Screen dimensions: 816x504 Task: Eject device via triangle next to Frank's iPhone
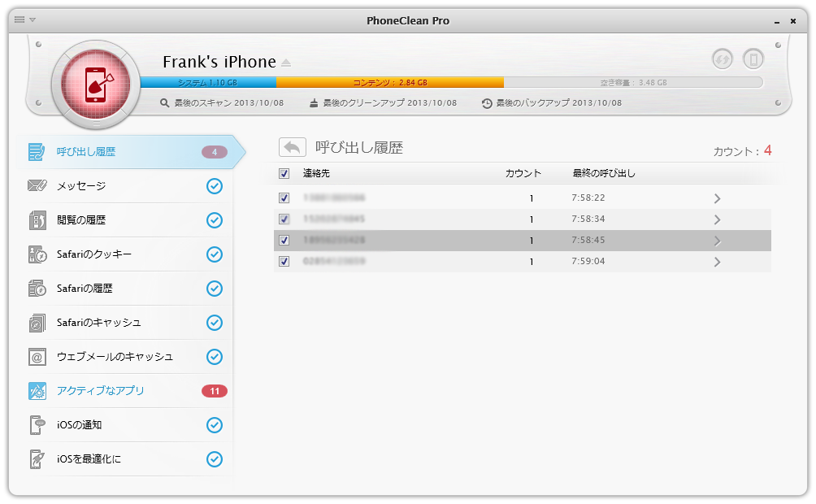click(286, 63)
